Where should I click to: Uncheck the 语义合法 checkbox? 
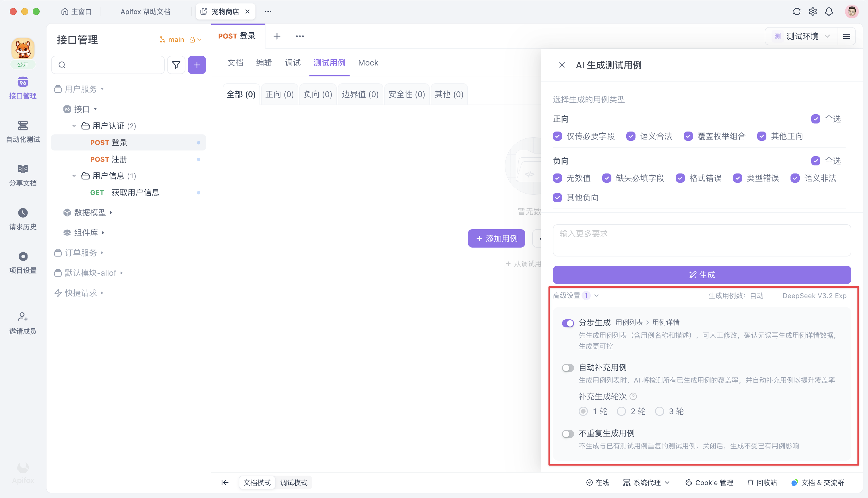631,136
